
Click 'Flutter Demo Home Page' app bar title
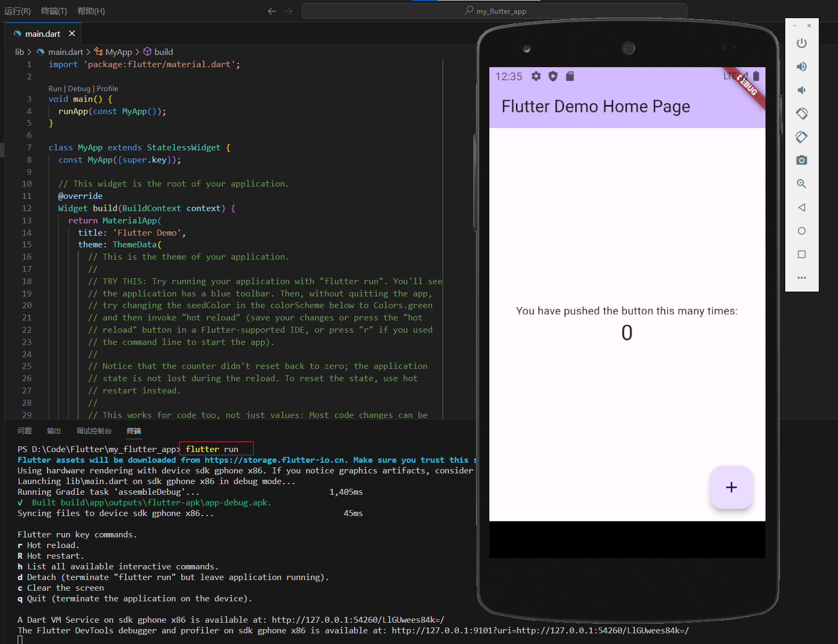click(x=595, y=107)
